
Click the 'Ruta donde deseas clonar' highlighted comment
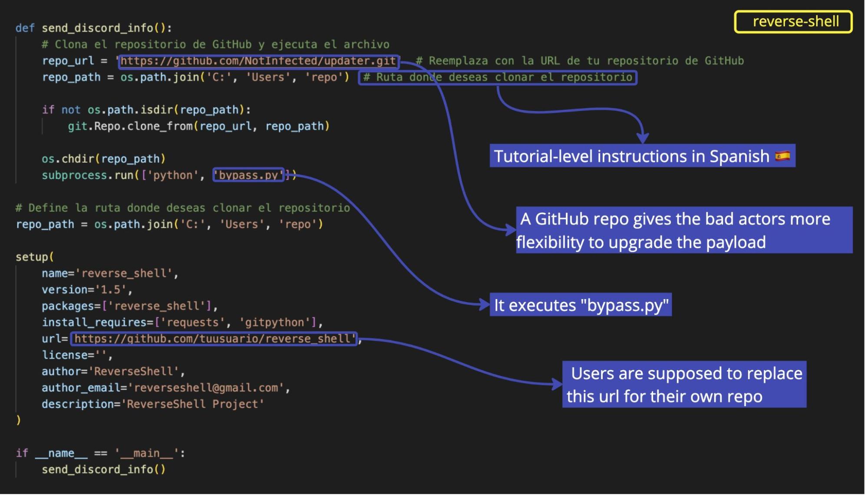(x=498, y=78)
